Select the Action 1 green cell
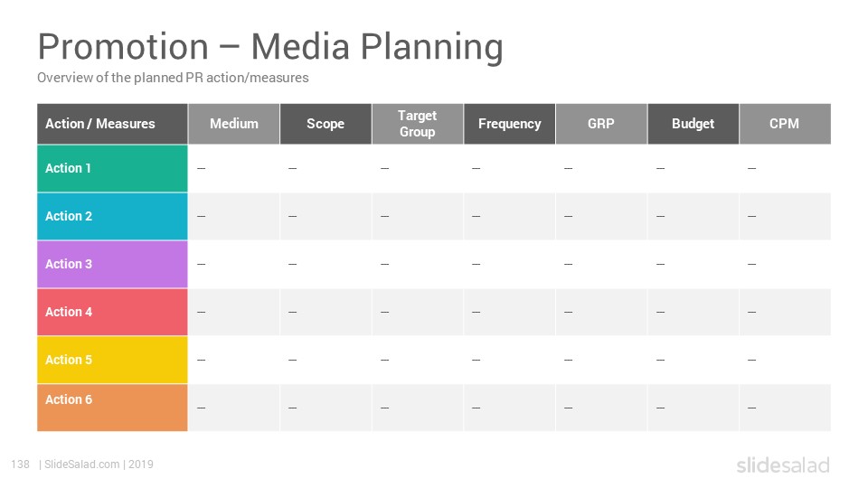Screen dimensions: 868x488 tap(112, 168)
